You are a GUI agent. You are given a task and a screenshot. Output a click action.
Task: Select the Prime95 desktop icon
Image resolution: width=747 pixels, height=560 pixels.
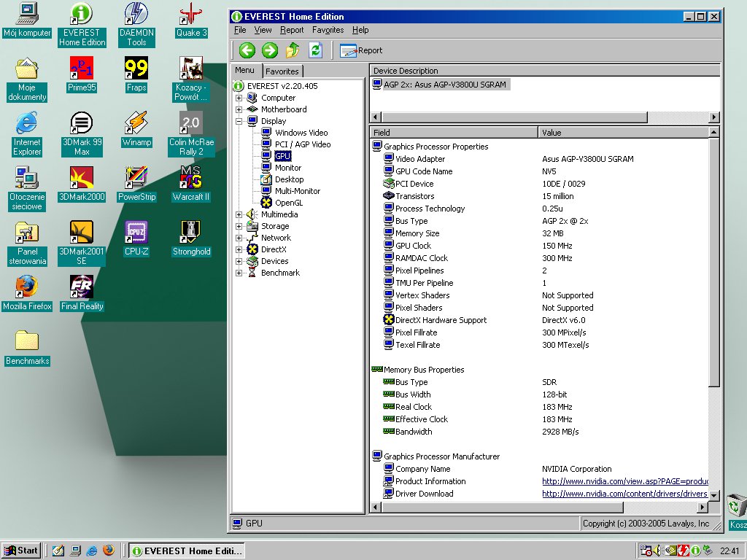(82, 74)
